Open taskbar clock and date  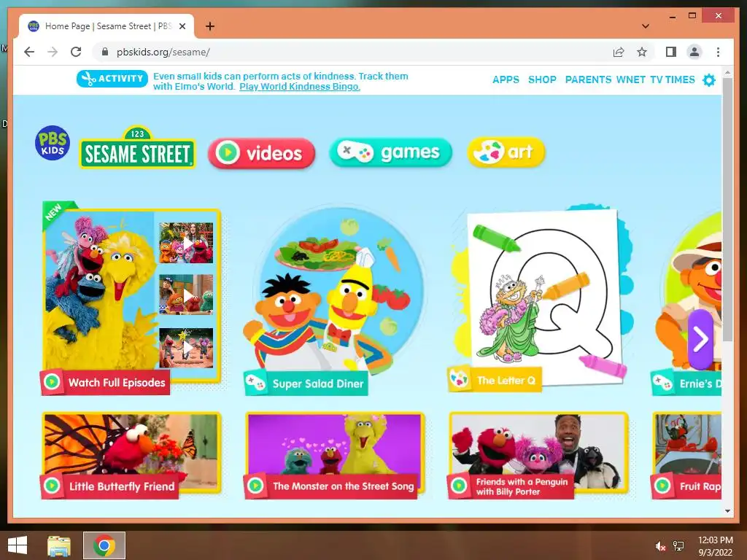coord(715,546)
